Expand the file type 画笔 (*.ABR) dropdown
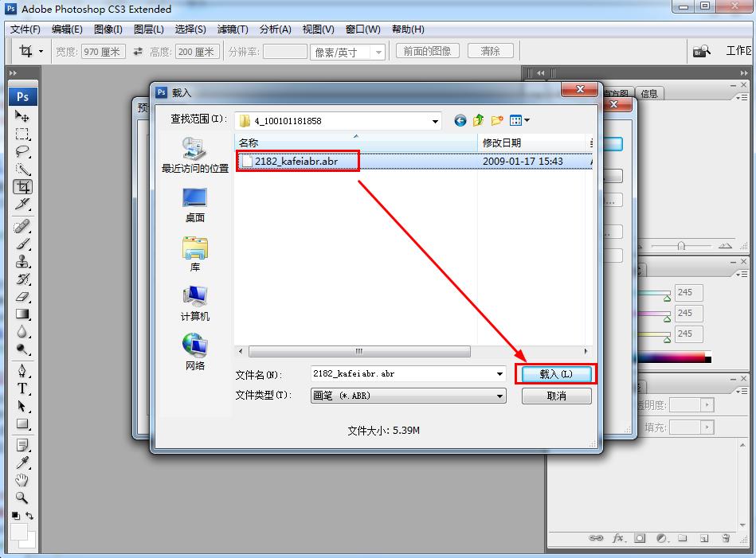The width and height of the screenshot is (756, 558). click(x=499, y=396)
